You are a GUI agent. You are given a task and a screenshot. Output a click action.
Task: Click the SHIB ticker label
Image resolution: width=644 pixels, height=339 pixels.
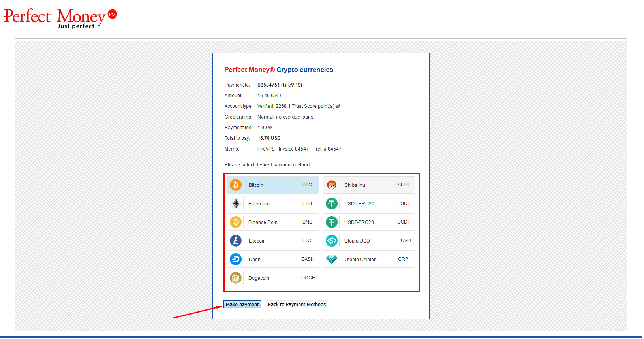point(403,185)
